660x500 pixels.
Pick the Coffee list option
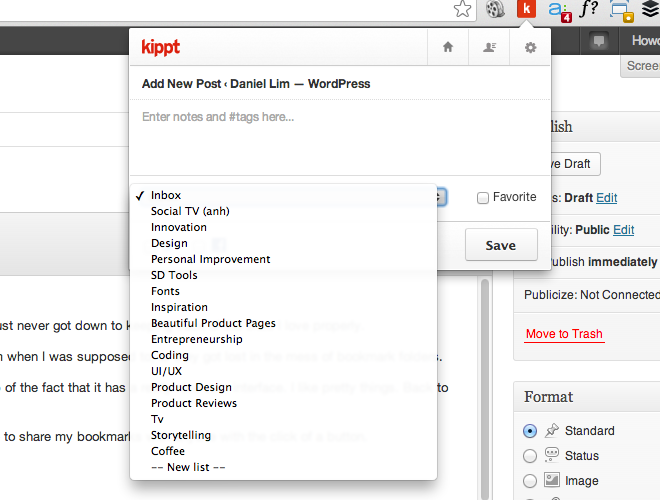point(283,451)
